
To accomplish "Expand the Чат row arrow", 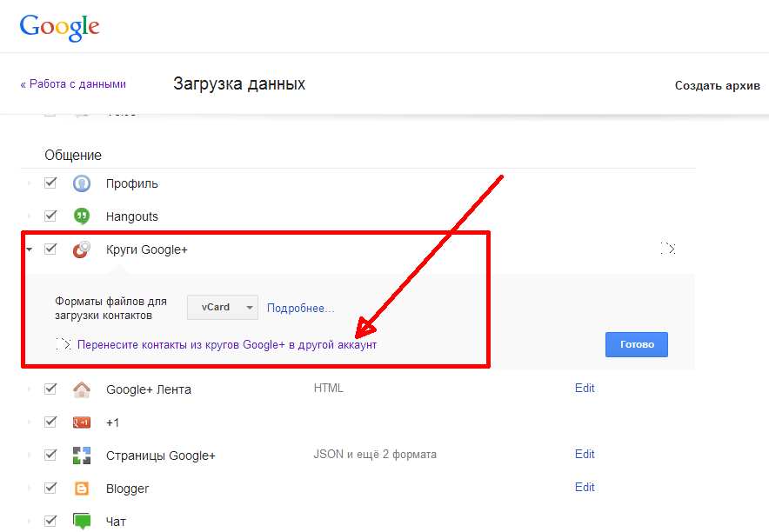I will point(30,522).
